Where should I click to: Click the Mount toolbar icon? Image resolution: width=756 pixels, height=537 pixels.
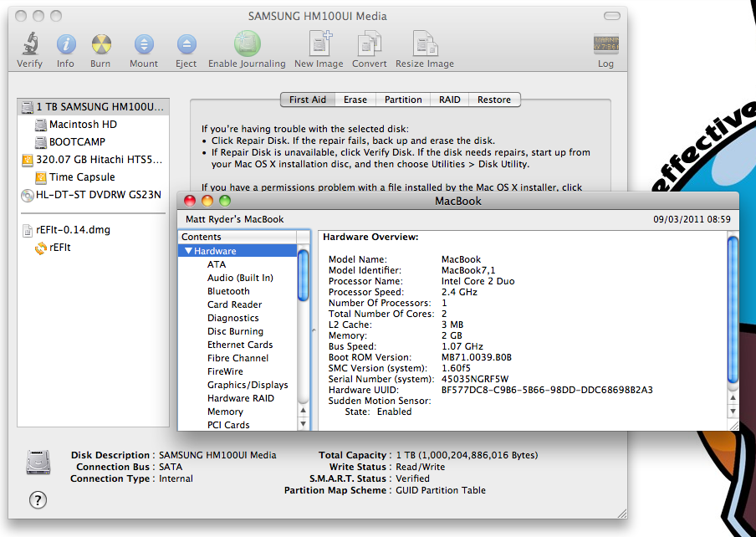(144, 44)
